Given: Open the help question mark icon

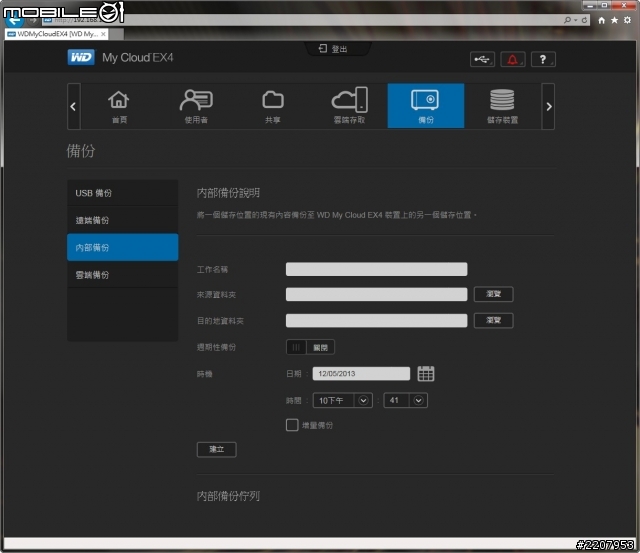Looking at the screenshot, I should coord(543,60).
